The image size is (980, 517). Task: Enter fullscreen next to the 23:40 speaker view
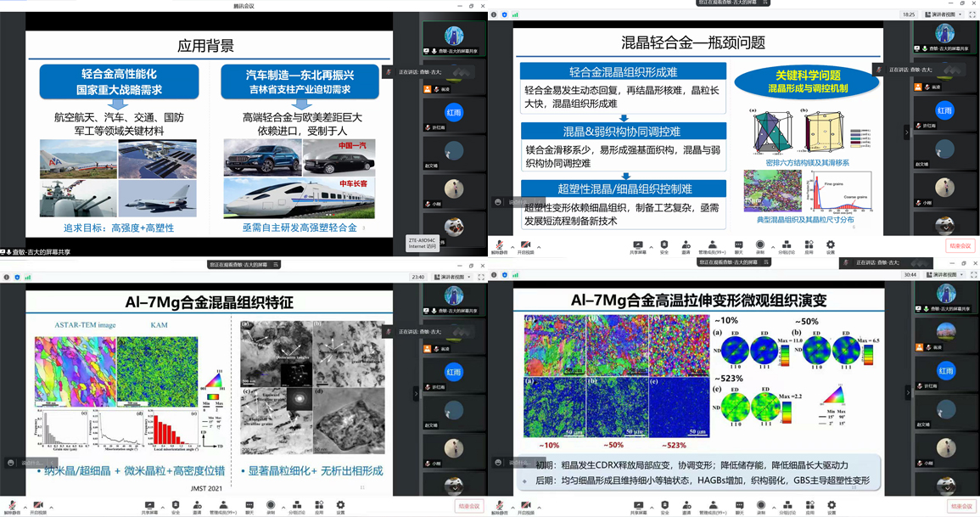click(x=481, y=277)
